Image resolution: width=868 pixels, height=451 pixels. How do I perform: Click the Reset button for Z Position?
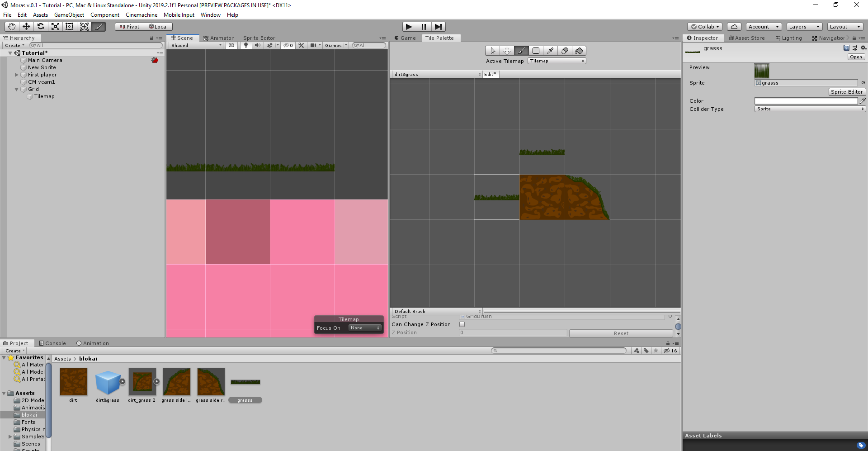coord(621,333)
